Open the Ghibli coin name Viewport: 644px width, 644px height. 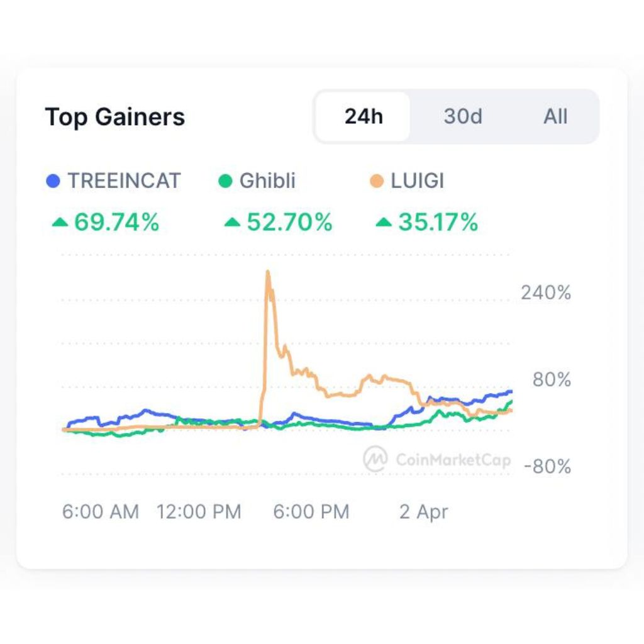[267, 181]
